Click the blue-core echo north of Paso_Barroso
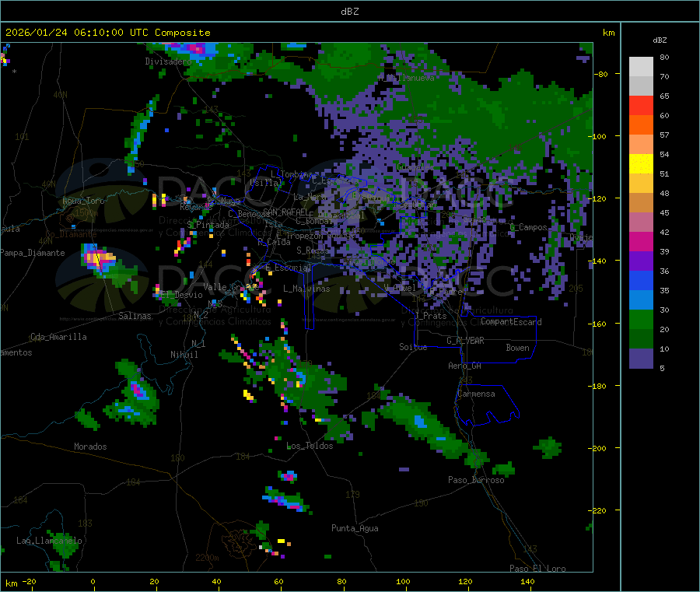The image size is (700, 592). pos(420,421)
